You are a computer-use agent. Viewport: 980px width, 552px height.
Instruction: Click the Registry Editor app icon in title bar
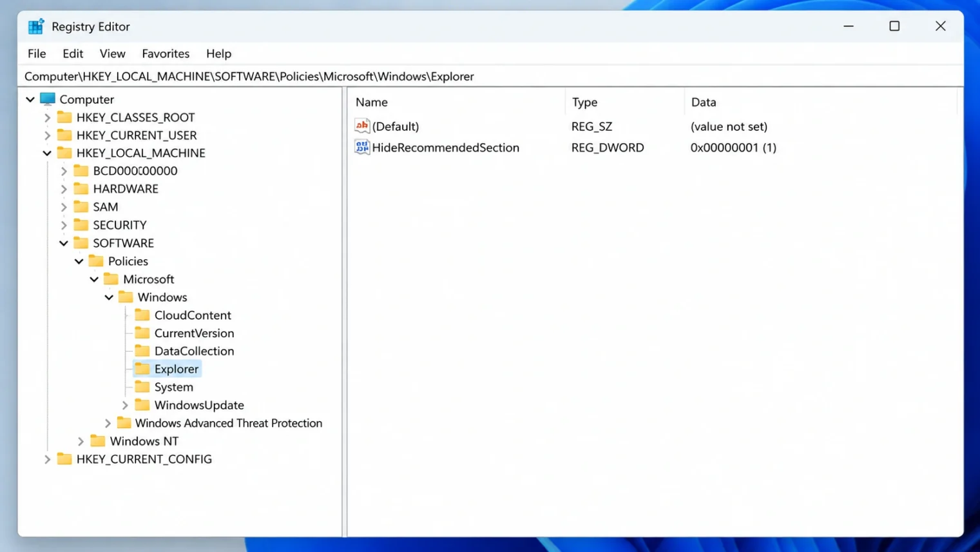[35, 26]
